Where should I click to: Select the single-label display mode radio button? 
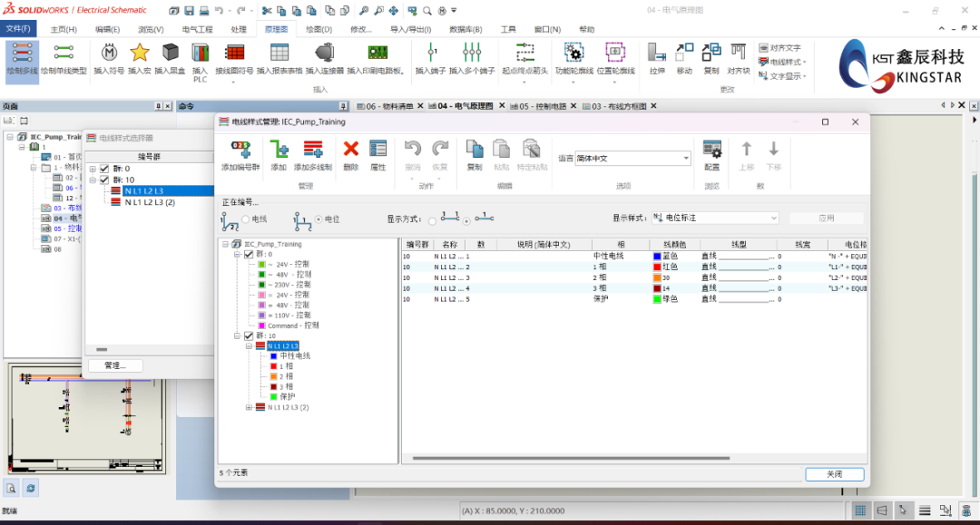pos(466,221)
